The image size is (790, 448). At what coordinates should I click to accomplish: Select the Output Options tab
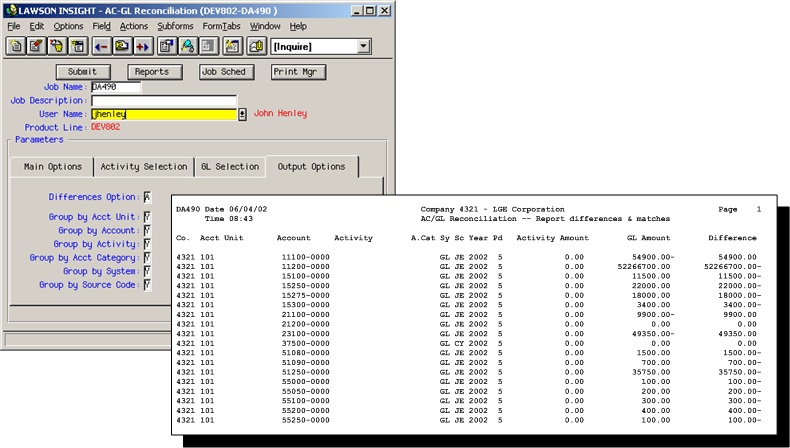coord(311,167)
